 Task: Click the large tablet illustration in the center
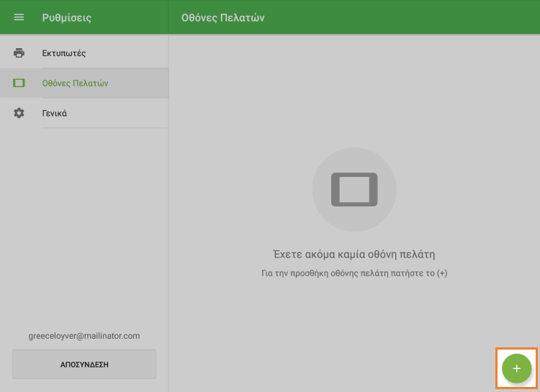coord(354,190)
